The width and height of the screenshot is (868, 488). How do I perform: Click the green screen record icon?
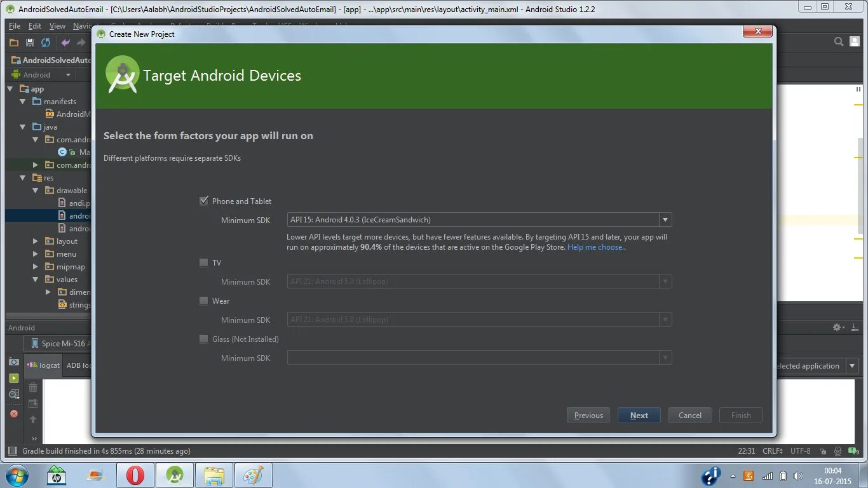coord(14,378)
